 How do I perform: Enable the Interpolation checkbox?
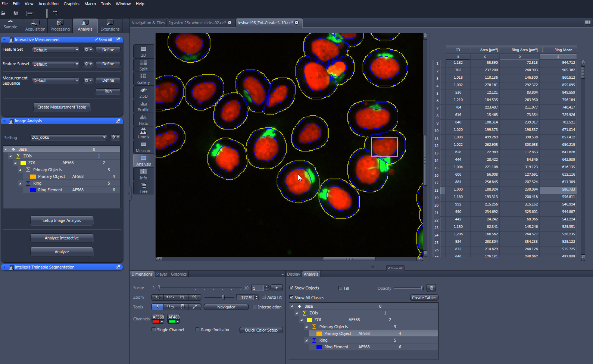pyautogui.click(x=255, y=307)
